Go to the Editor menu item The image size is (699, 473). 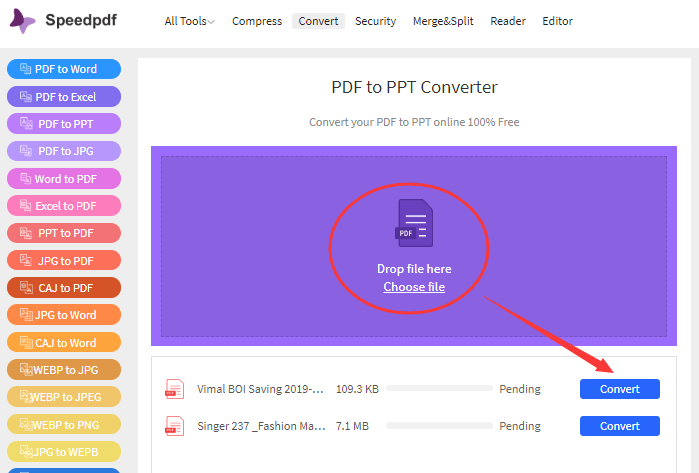point(557,21)
